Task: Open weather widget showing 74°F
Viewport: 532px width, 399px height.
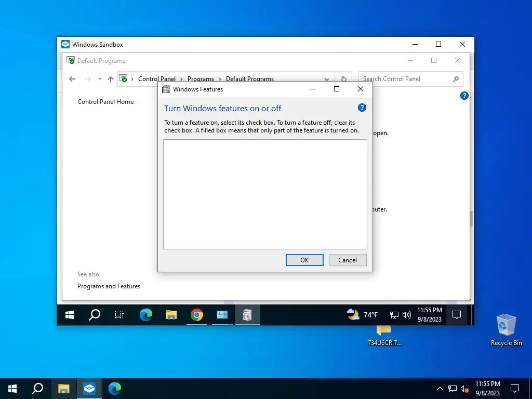Action: pyautogui.click(x=362, y=315)
